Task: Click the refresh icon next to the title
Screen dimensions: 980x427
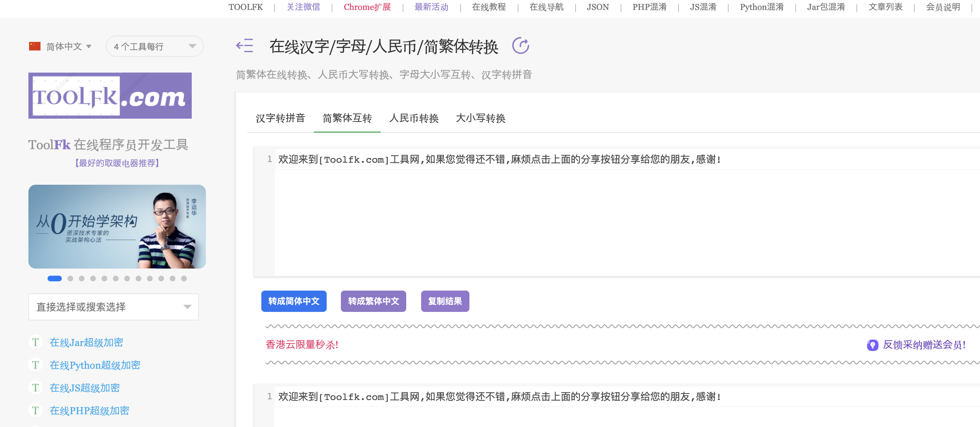Action: pos(521,45)
